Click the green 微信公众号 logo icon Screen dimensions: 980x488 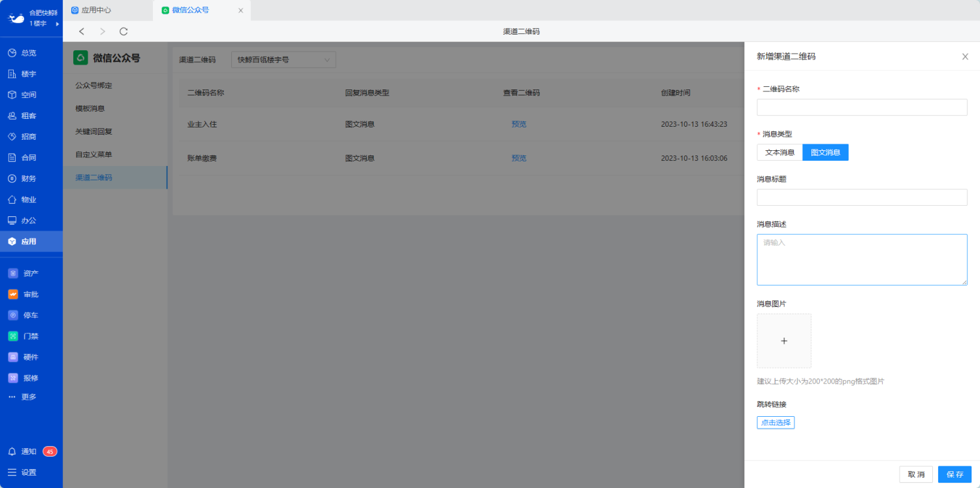pos(80,57)
